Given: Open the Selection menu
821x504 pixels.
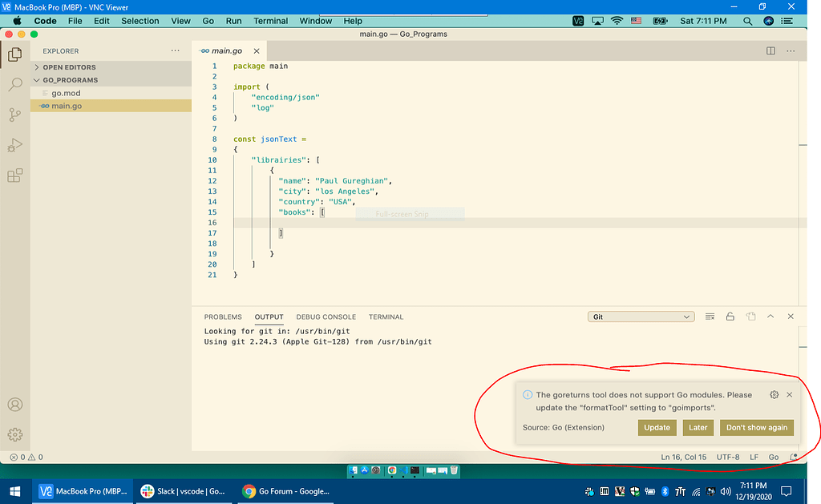Looking at the screenshot, I should pyautogui.click(x=140, y=21).
